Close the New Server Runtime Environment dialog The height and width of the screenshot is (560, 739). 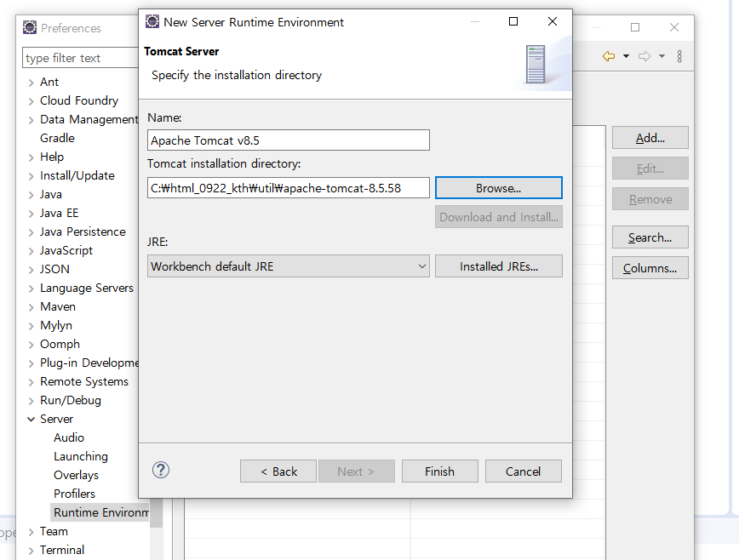(553, 21)
